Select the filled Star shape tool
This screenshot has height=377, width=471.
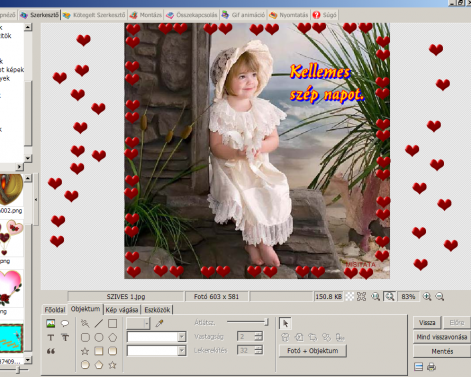pyautogui.click(x=113, y=365)
